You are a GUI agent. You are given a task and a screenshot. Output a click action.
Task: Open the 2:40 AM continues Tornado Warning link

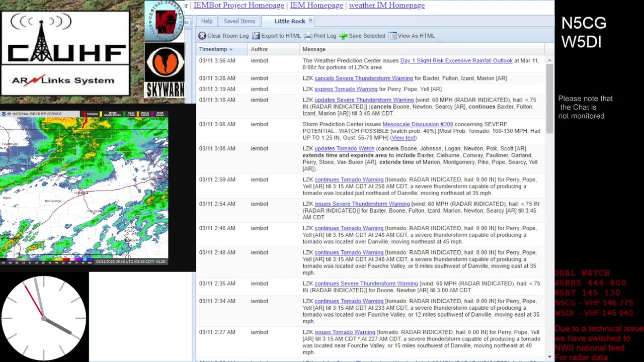349,253
